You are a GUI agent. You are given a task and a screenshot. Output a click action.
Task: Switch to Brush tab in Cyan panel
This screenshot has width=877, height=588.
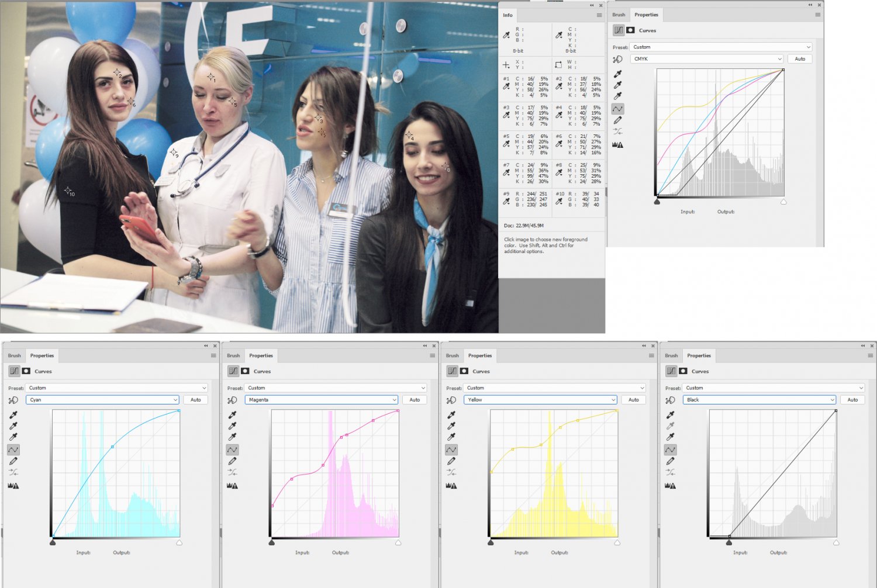pyautogui.click(x=14, y=355)
